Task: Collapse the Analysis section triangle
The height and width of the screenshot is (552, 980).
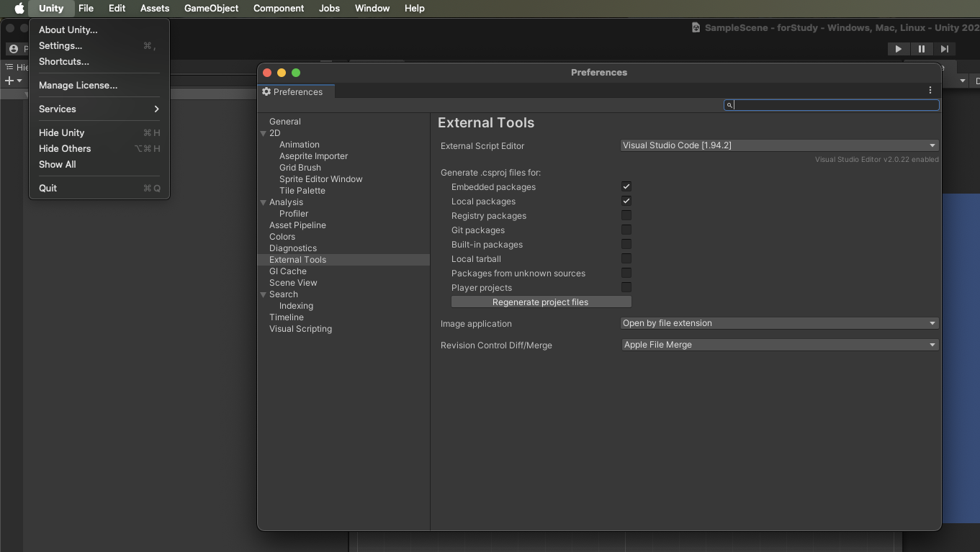Action: tap(264, 202)
